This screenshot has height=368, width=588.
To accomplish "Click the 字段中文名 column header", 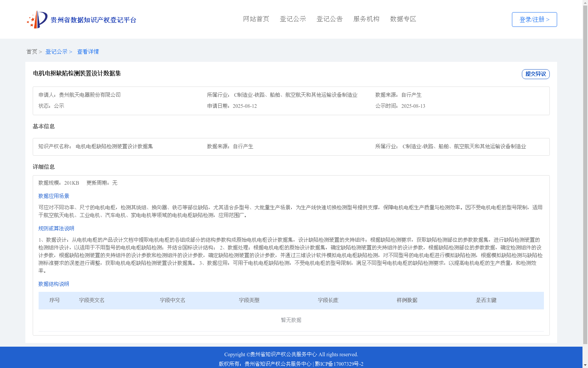I will 173,300.
